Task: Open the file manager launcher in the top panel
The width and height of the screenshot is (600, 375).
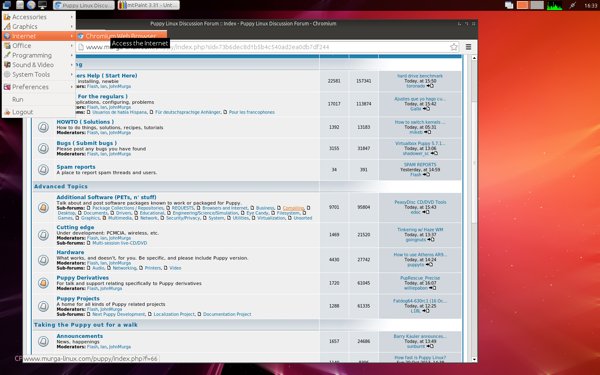Action: (x=20, y=5)
